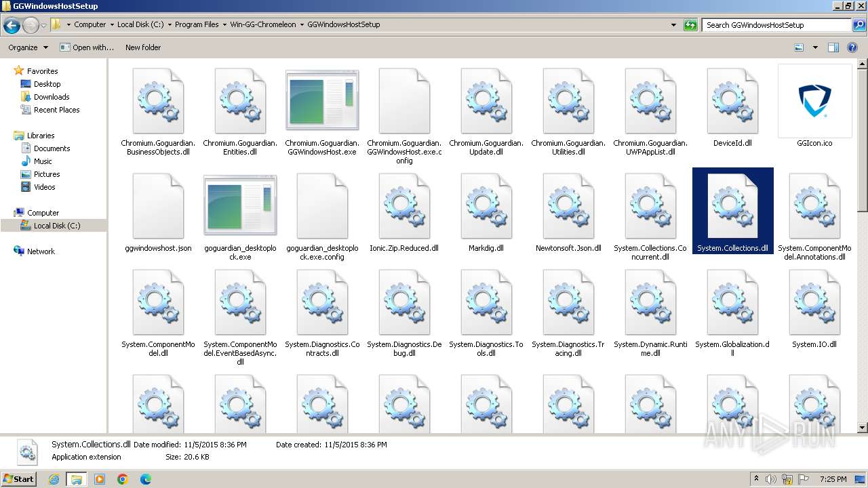Select the DeviceId.dll file icon
The image size is (868, 488).
click(x=732, y=101)
